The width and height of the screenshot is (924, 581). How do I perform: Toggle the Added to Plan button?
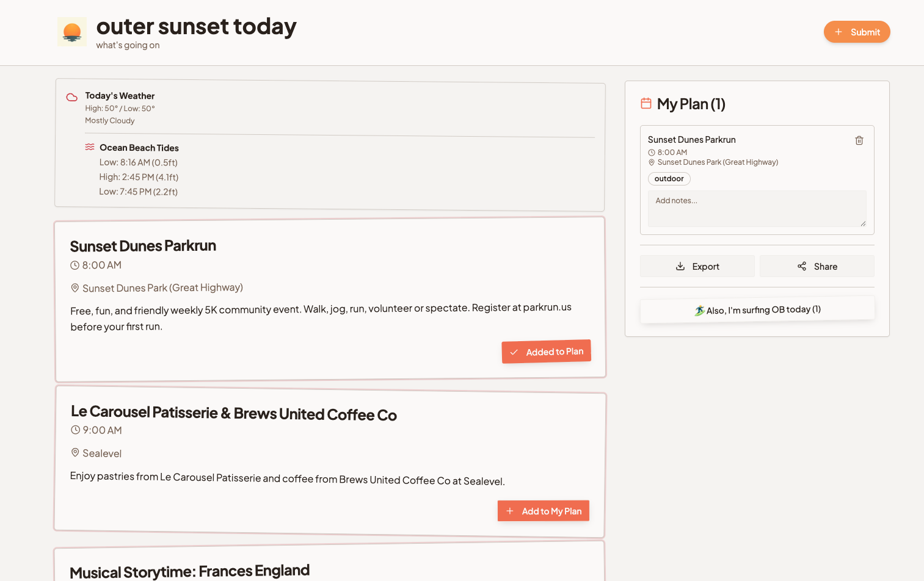click(x=547, y=352)
